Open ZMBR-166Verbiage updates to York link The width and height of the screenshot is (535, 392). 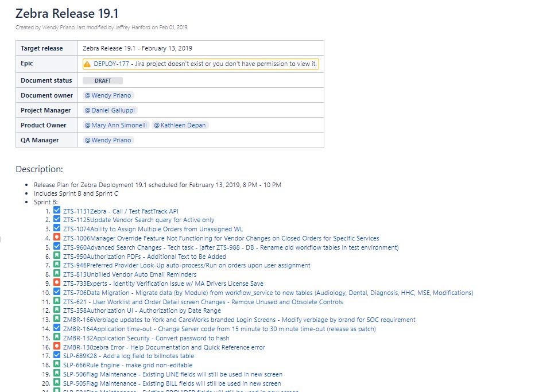pyautogui.click(x=239, y=320)
